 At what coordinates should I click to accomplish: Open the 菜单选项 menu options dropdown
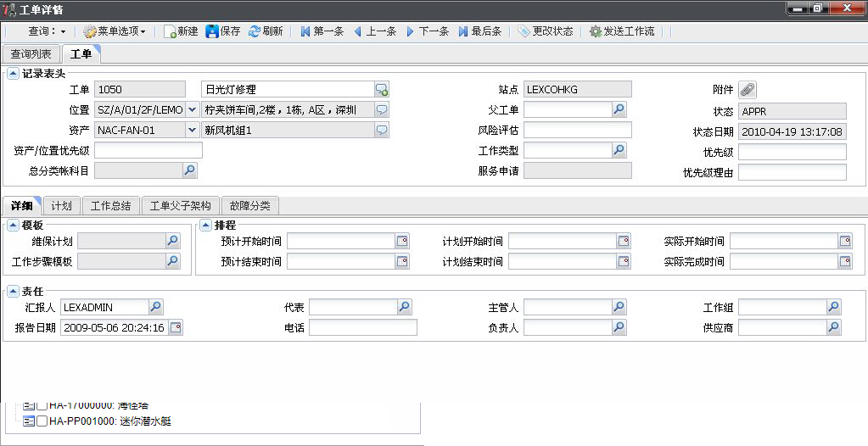click(114, 31)
